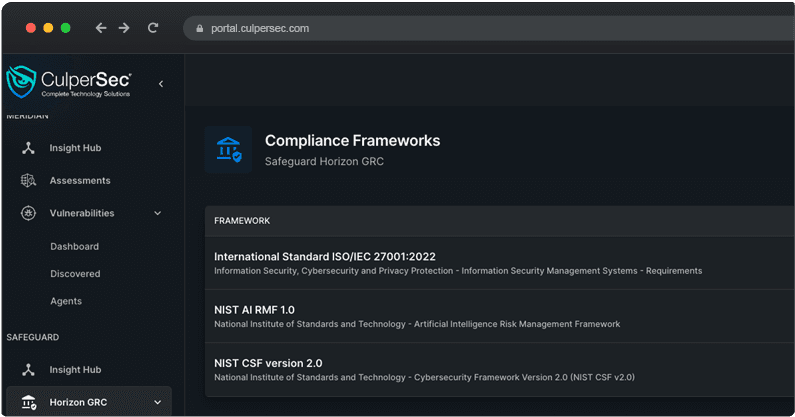795x417 pixels.
Task: Click the ISO 27001 description text
Action: click(x=458, y=271)
